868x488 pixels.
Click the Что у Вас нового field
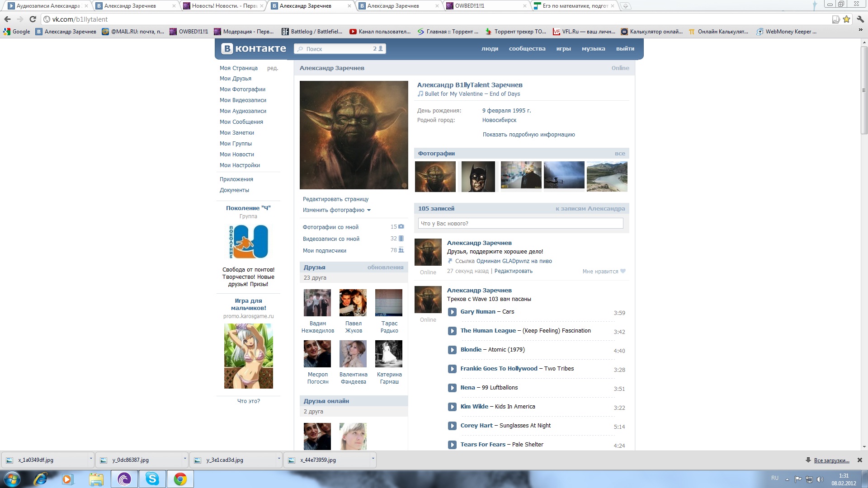[520, 224]
